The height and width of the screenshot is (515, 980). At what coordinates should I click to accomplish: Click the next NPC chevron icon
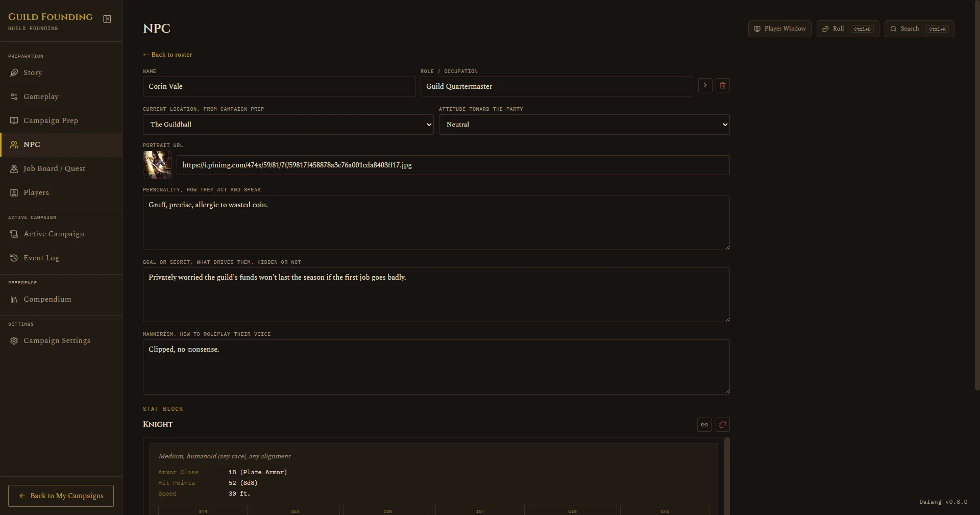pos(705,85)
